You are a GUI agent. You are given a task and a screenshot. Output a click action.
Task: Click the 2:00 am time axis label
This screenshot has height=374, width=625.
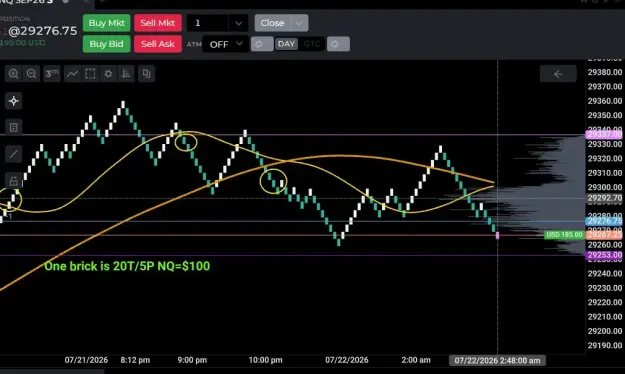pos(416,360)
